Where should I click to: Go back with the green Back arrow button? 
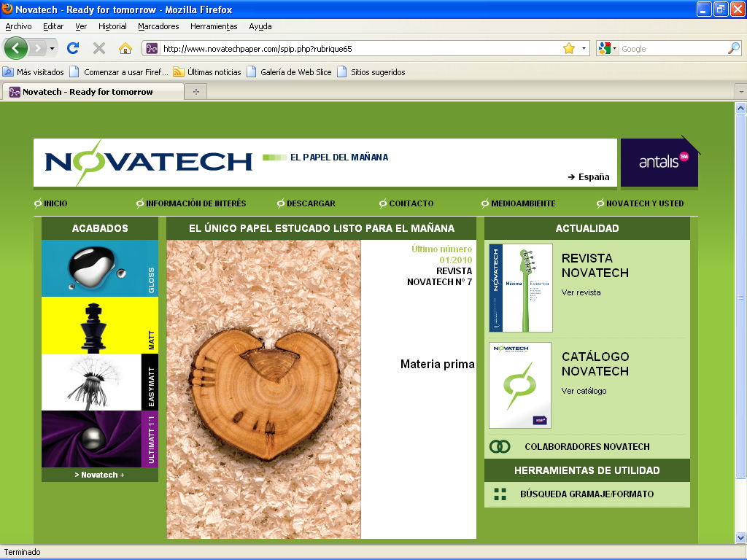click(x=16, y=48)
